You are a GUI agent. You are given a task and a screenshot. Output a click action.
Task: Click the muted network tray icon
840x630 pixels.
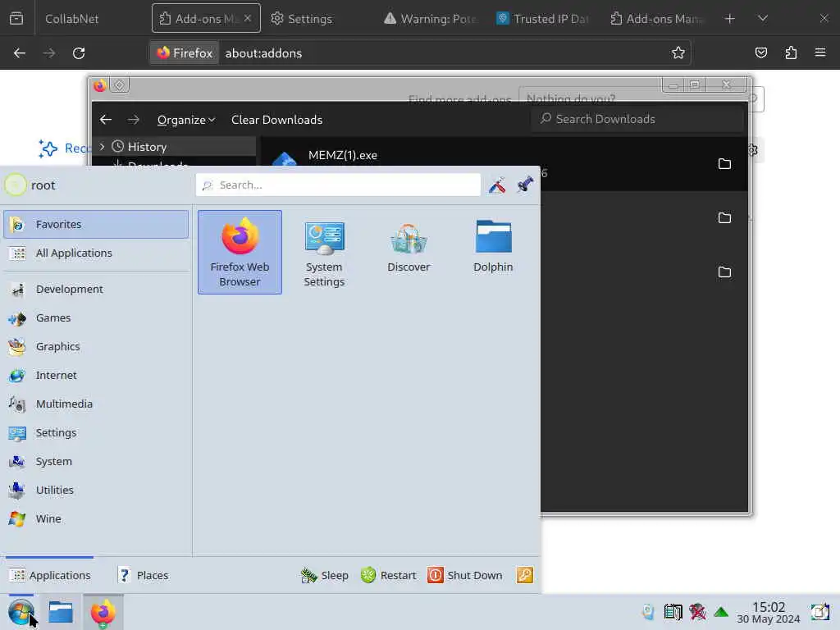[x=697, y=612]
